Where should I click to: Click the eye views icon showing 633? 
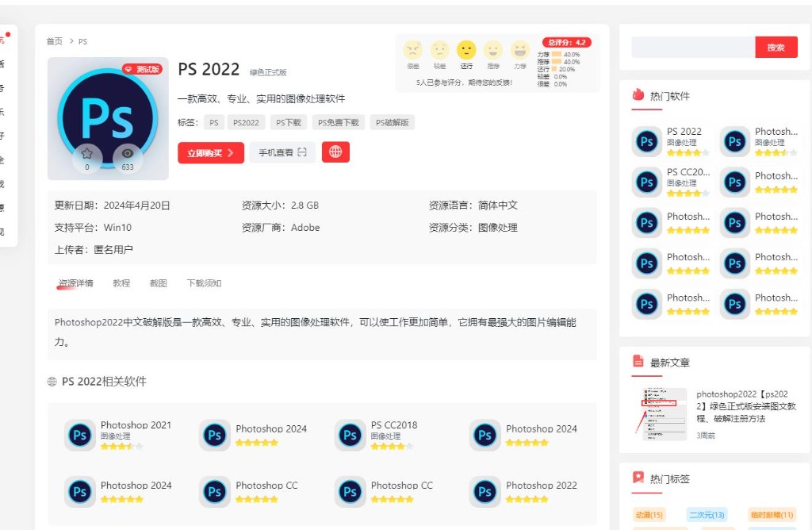128,153
